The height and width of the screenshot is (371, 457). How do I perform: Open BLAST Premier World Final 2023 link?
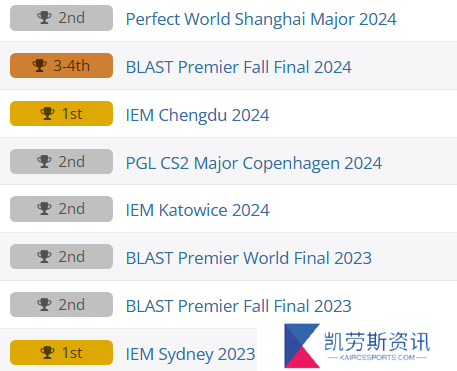[249, 258]
